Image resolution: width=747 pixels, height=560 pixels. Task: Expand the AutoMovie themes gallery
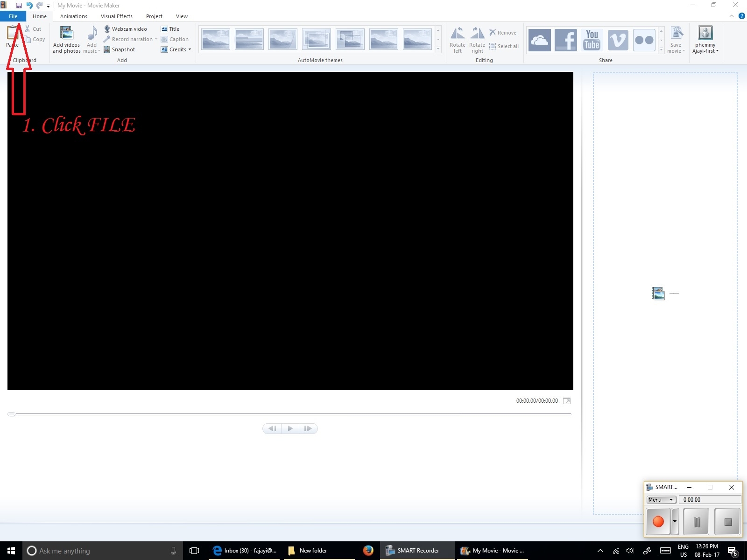438,49
